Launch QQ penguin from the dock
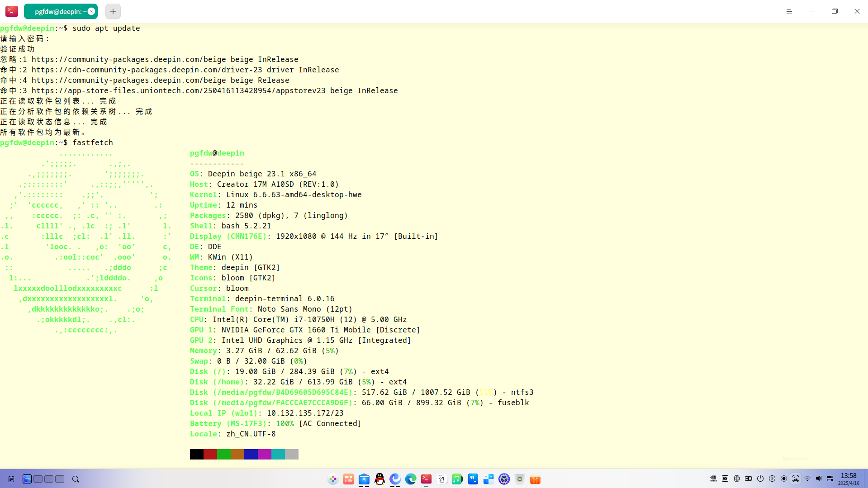The height and width of the screenshot is (488, 868). click(379, 479)
